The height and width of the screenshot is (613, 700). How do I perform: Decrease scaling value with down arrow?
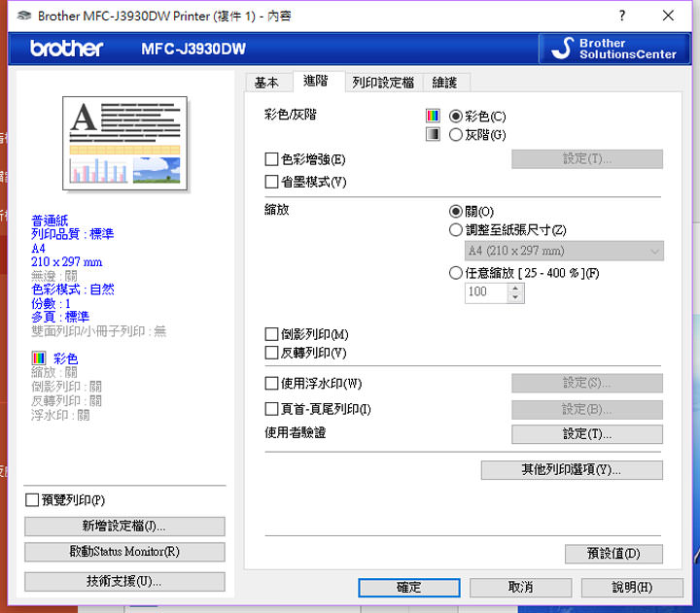(x=515, y=297)
